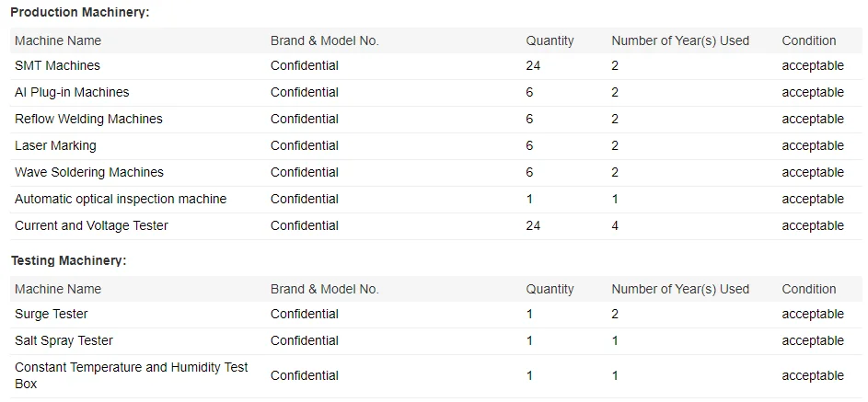The height and width of the screenshot is (402, 868).
Task: Click Current and Voltage Tester entry
Action: pyautogui.click(x=91, y=225)
